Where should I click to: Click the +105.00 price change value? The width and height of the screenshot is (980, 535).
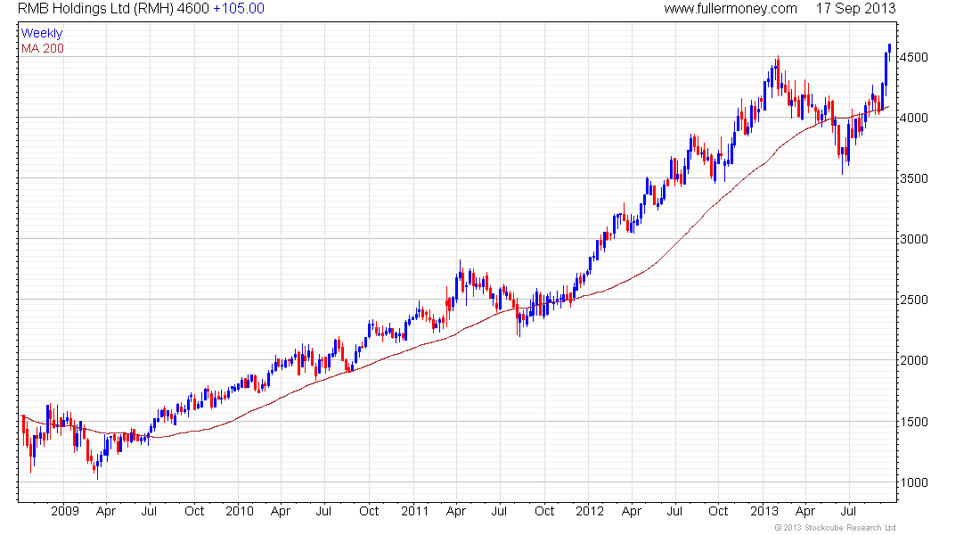click(239, 9)
